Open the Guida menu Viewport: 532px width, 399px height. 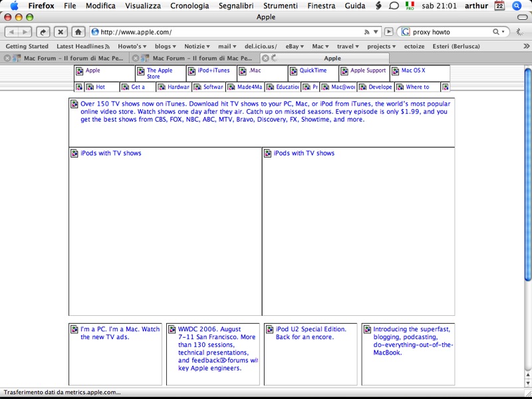[x=355, y=6]
